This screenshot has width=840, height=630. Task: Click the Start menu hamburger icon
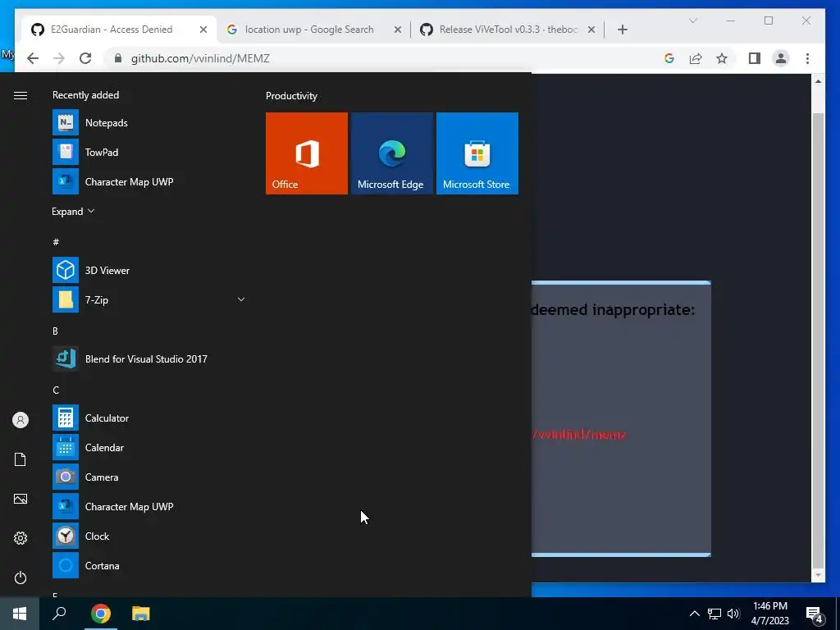point(21,95)
